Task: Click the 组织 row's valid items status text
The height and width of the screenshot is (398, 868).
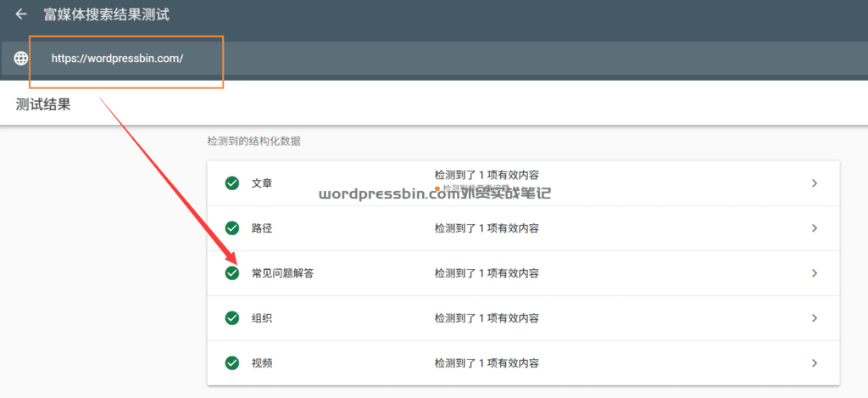Action: click(x=487, y=318)
